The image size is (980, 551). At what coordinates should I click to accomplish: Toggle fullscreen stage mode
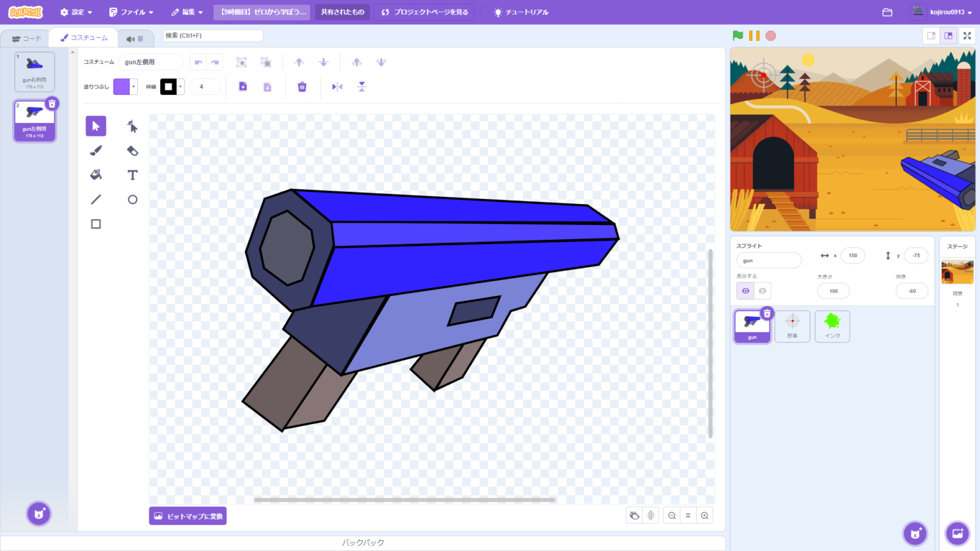point(967,36)
